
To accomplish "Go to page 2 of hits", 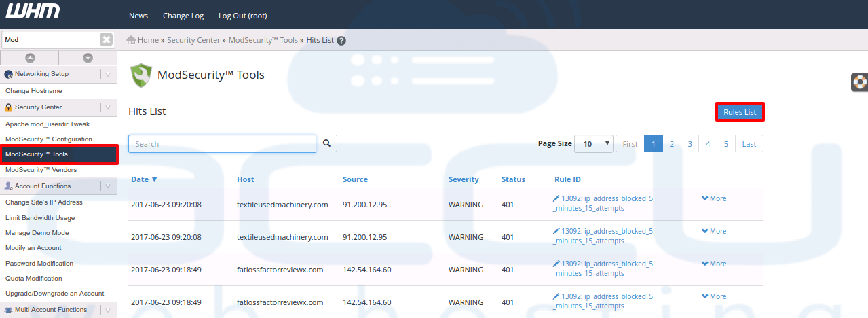I will pos(672,143).
